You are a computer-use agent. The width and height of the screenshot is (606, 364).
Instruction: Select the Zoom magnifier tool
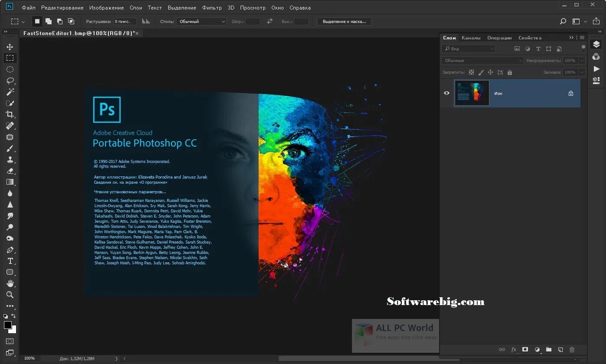coord(10,295)
